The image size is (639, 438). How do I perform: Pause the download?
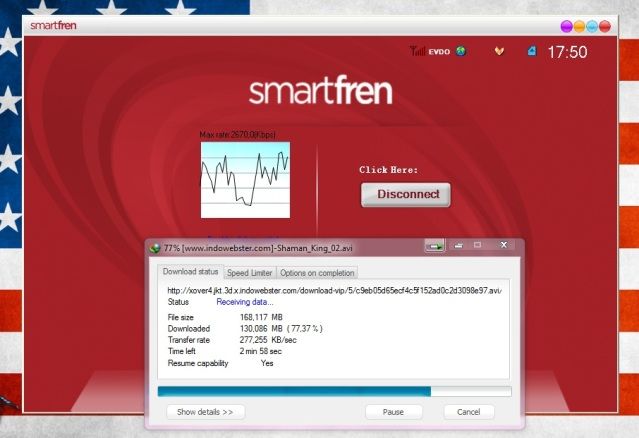point(393,412)
